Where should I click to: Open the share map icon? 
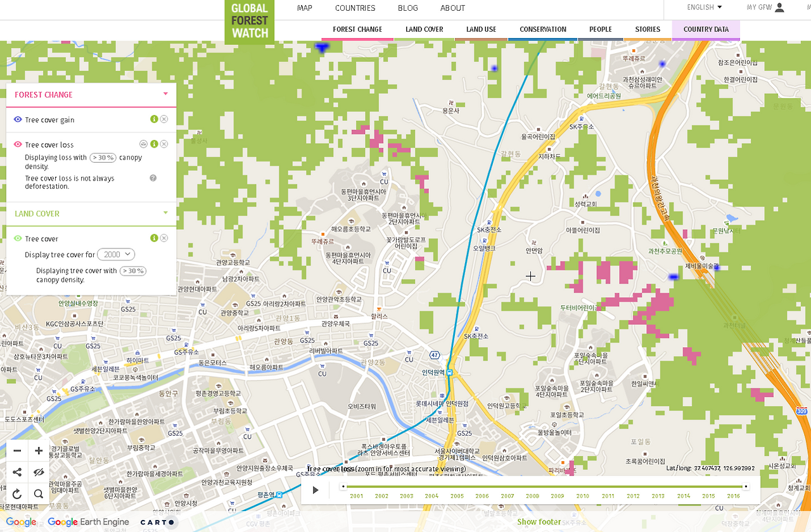coord(17,472)
